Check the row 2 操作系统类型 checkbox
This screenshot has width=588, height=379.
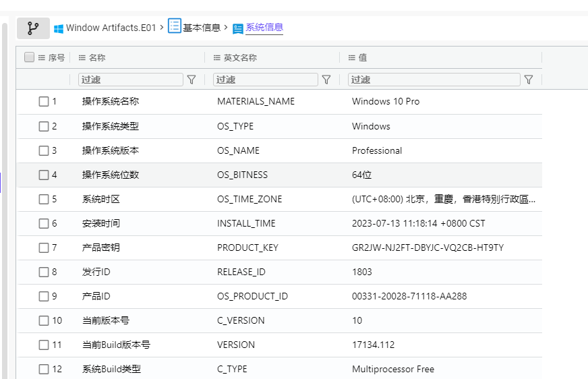[x=44, y=126]
